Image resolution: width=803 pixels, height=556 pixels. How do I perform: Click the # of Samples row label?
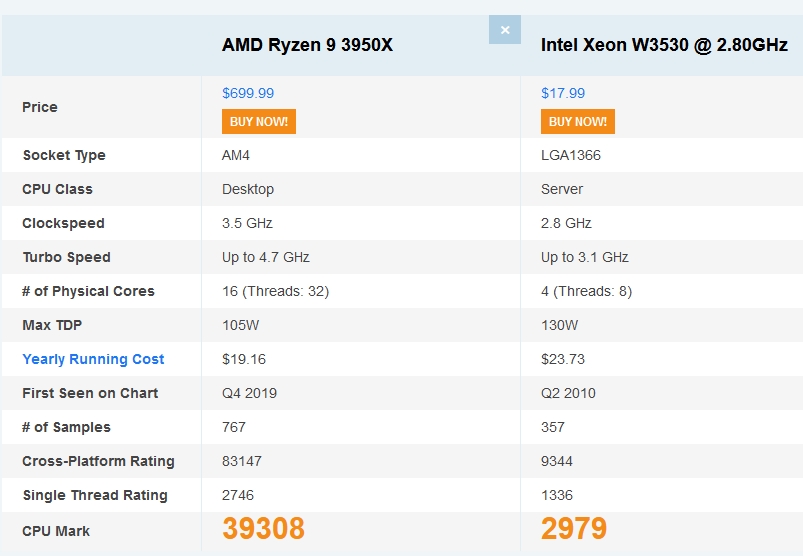tap(67, 427)
